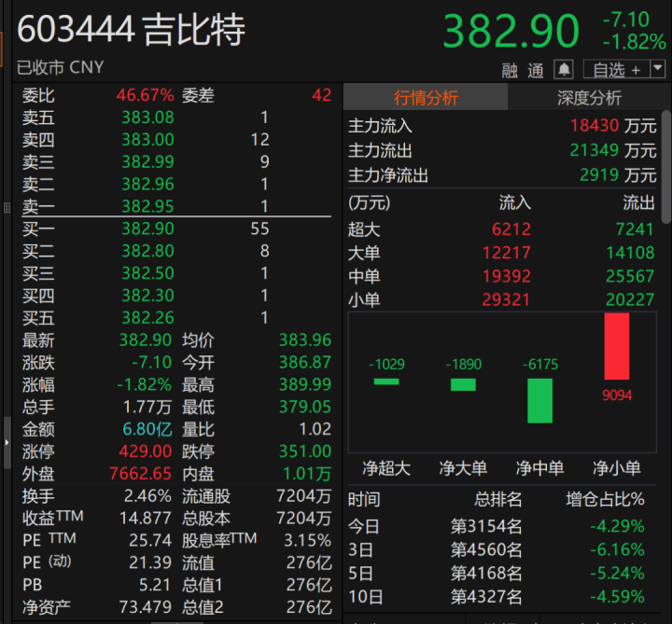672x624 pixels.
Task: Click the 换手 value 2.46%
Action: click(x=147, y=496)
